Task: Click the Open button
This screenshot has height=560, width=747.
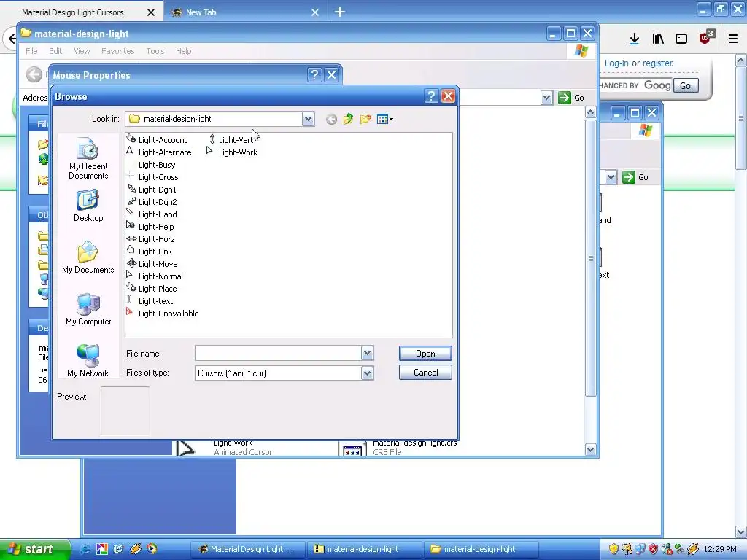Action: click(x=425, y=354)
